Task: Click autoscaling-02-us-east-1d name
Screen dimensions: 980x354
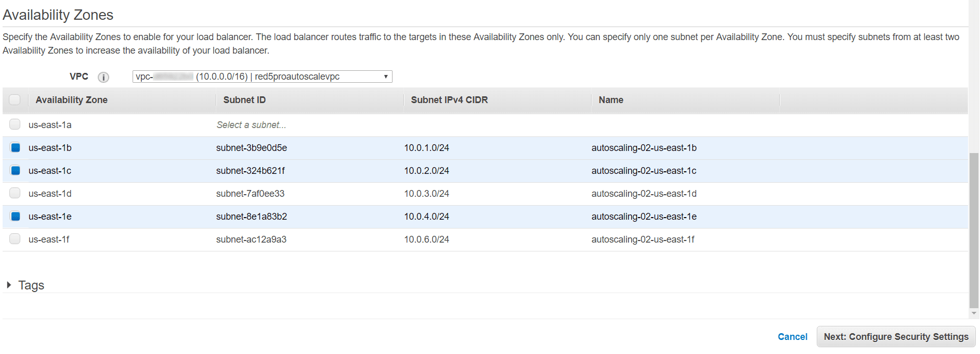Action: point(644,194)
